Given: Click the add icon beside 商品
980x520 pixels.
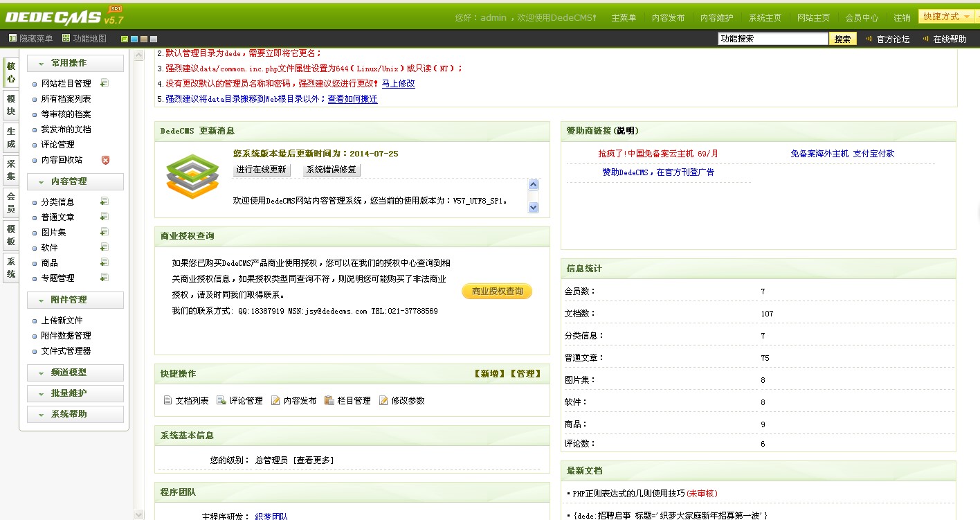Looking at the screenshot, I should [x=105, y=262].
